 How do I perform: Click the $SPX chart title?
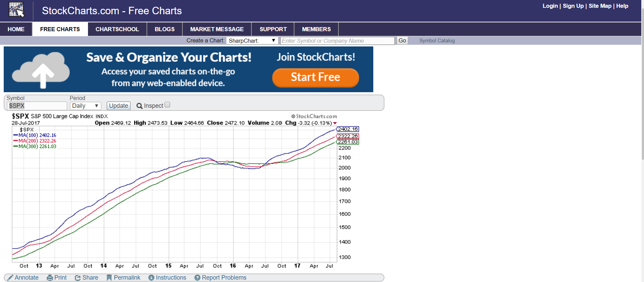click(20, 116)
